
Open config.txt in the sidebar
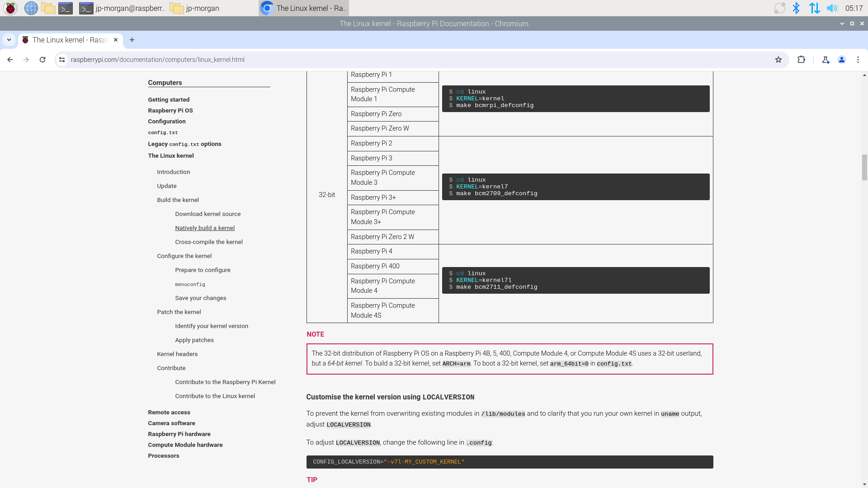click(x=163, y=132)
